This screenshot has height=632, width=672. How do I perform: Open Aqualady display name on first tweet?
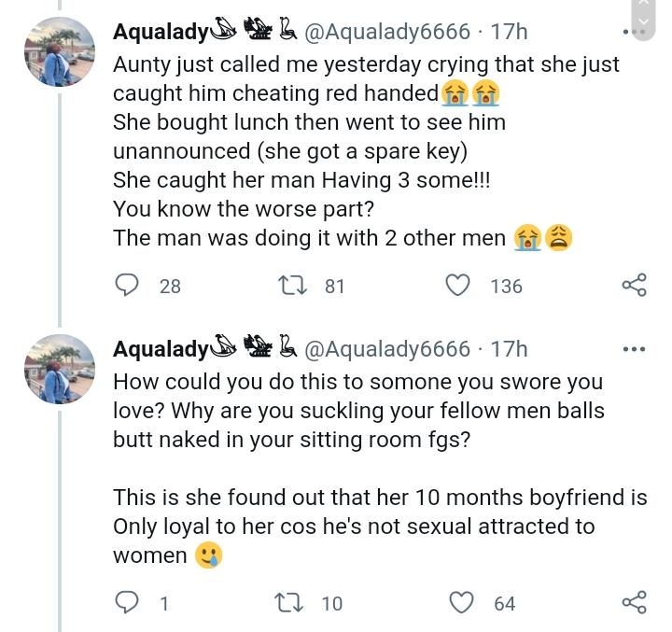point(160,32)
